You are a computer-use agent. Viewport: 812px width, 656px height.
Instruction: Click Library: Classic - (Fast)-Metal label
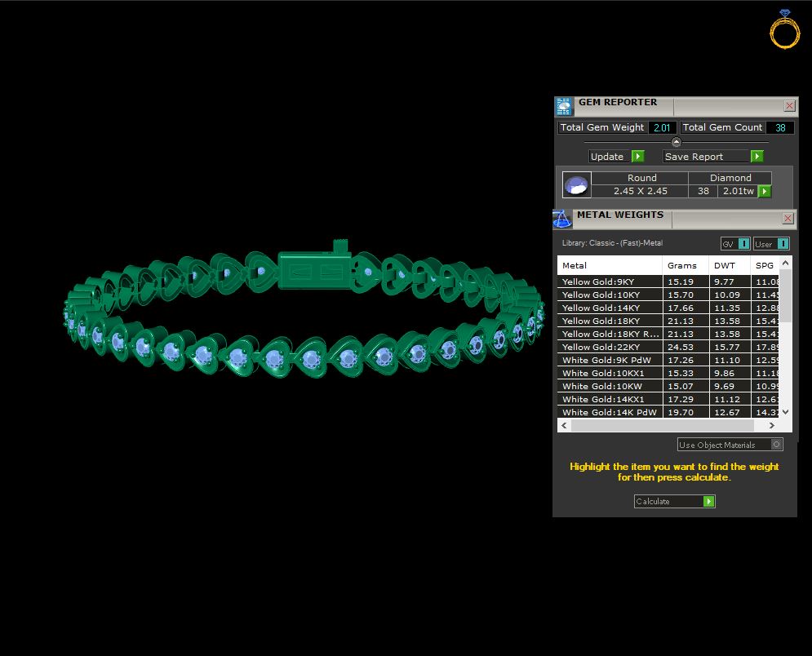612,243
